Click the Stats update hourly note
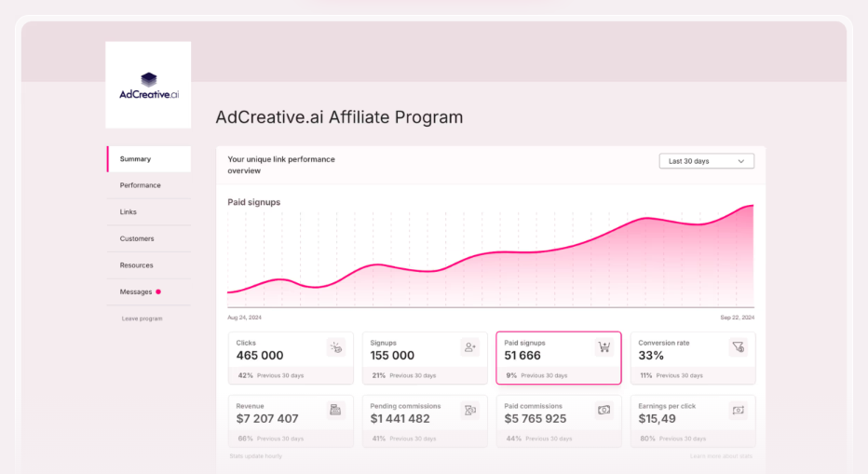Image resolution: width=868 pixels, height=474 pixels. [256, 456]
